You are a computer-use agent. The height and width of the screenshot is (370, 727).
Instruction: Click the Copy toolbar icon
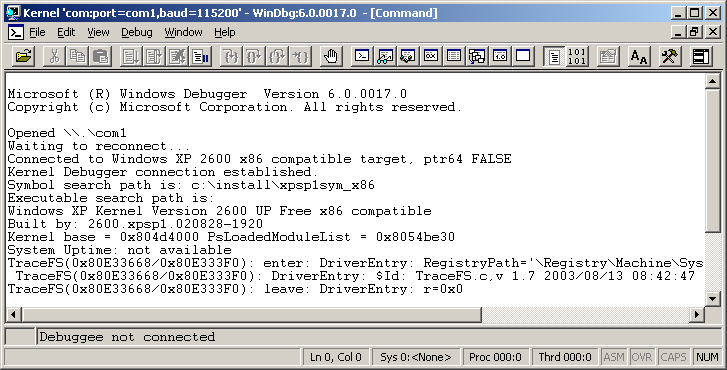point(77,56)
